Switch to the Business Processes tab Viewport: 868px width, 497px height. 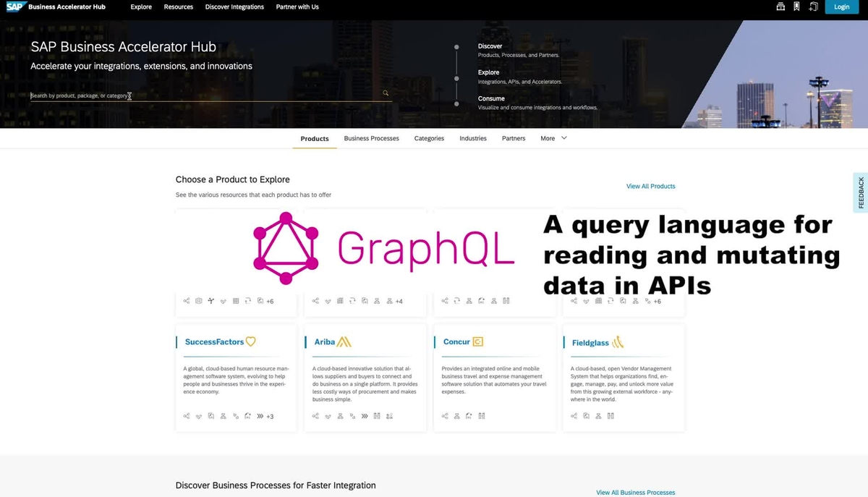[x=371, y=138]
